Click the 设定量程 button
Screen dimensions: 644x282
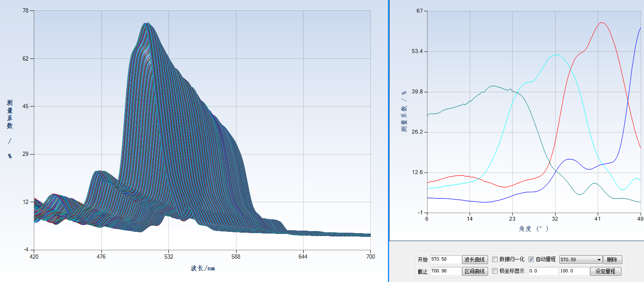point(606,272)
